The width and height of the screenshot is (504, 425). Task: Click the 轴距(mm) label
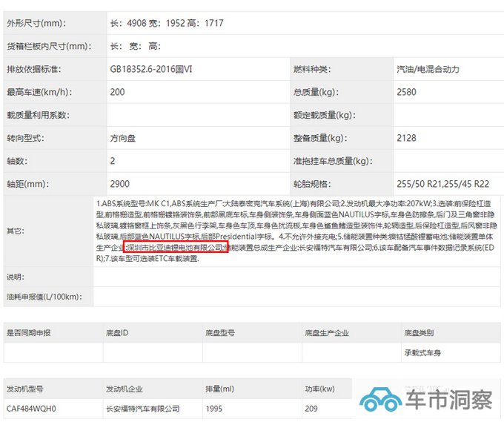(x=28, y=185)
